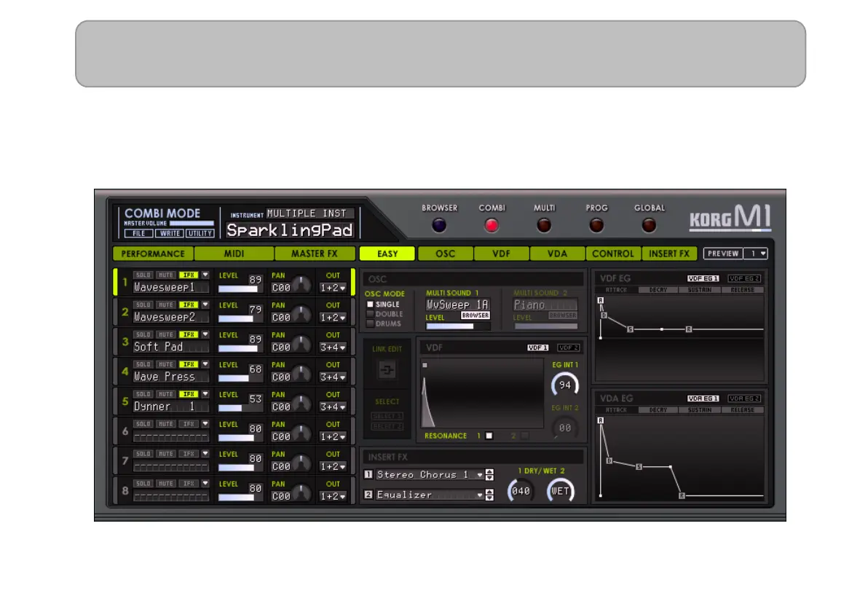Toggle the RESONANCE 1 checkbox
The width and height of the screenshot is (868, 612).
point(489,436)
